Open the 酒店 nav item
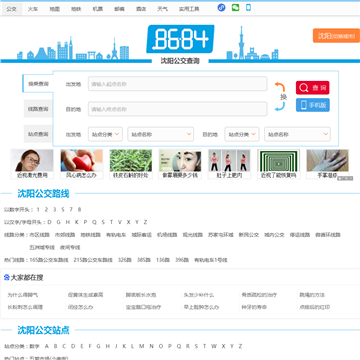This screenshot has height=360, width=360. (x=141, y=9)
